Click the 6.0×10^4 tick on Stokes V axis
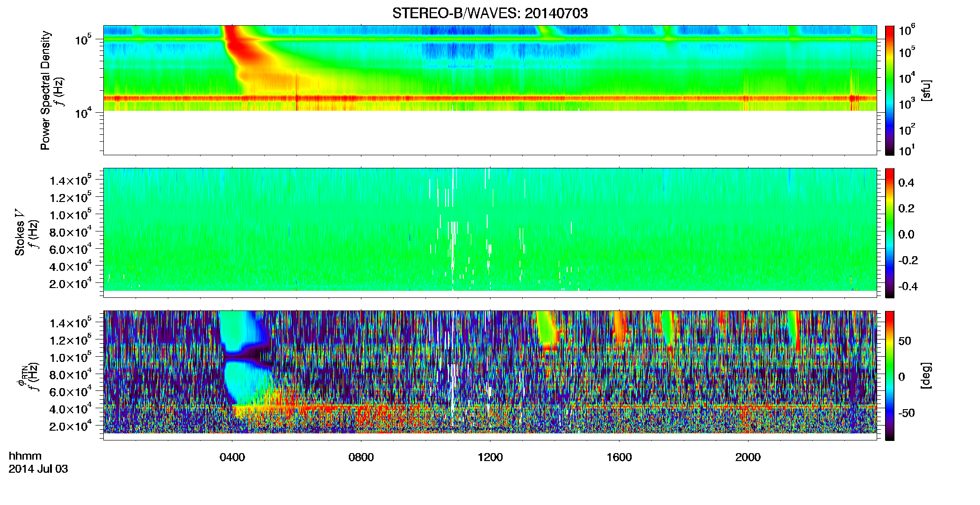 point(70,250)
